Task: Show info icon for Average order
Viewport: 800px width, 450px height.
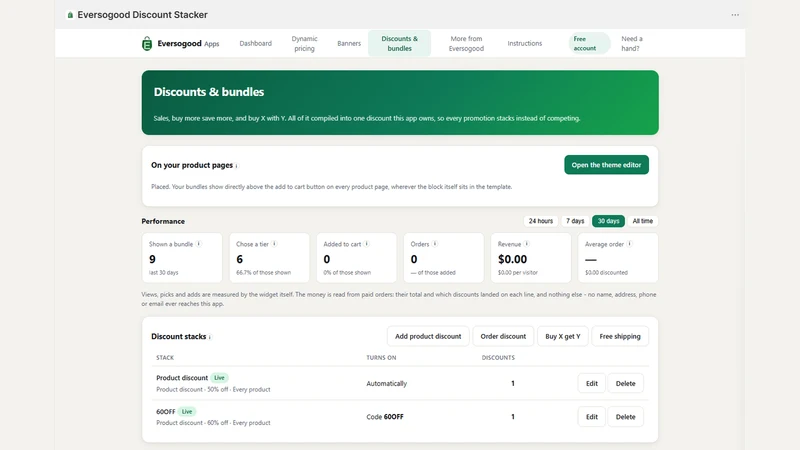Action: click(x=630, y=244)
